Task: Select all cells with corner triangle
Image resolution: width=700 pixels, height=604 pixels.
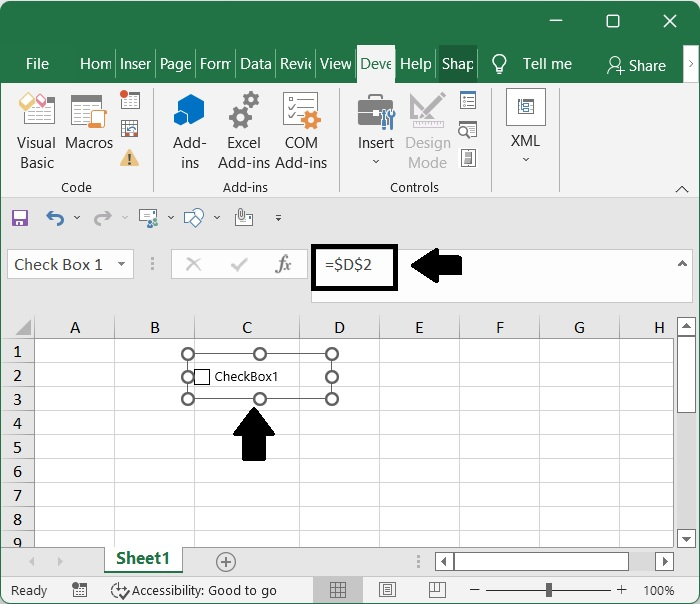Action: tap(23, 327)
